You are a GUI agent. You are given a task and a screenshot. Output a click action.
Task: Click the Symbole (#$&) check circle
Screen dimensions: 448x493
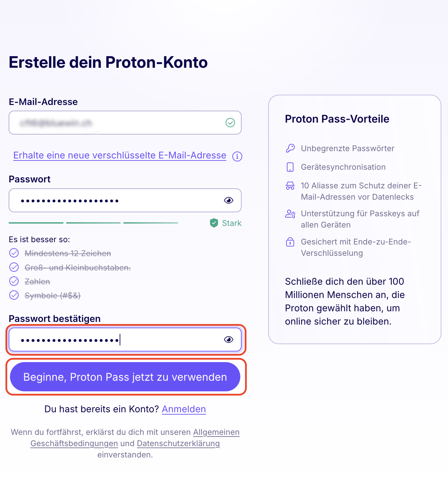pos(14,295)
